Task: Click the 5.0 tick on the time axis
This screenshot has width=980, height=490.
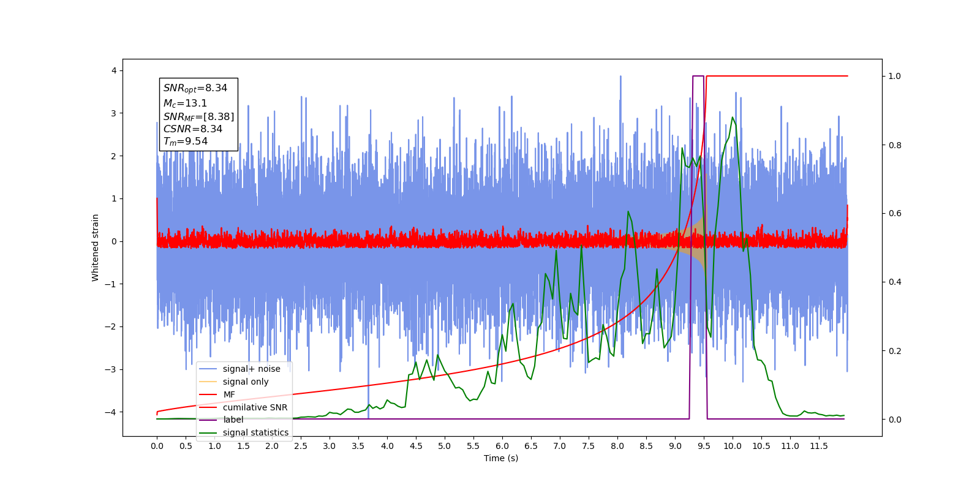Action: pos(445,446)
